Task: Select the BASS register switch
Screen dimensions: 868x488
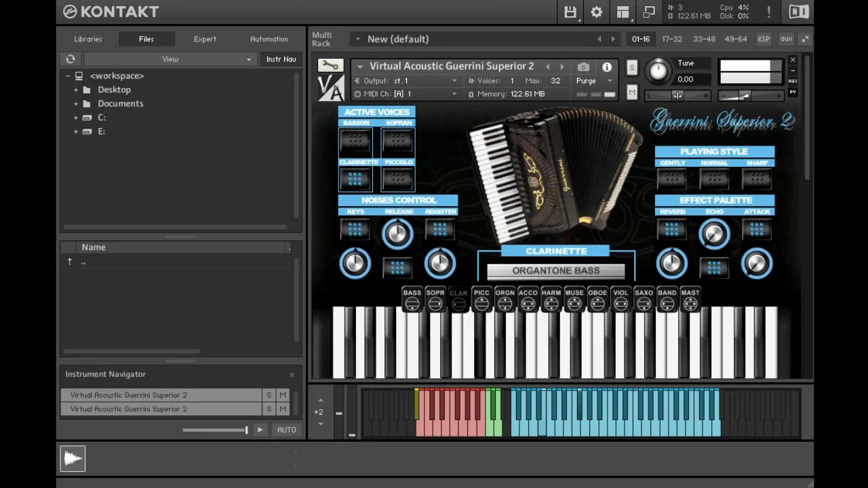Action: (x=412, y=300)
